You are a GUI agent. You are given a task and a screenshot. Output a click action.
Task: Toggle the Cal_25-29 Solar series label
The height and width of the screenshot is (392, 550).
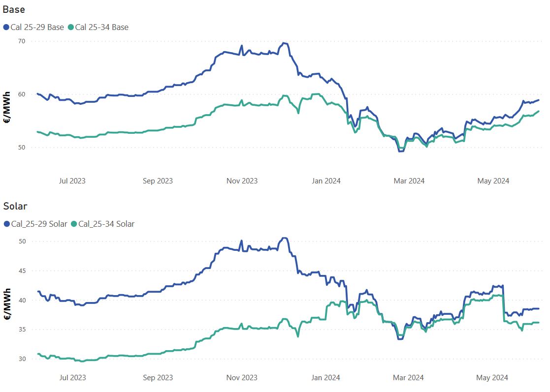click(x=39, y=224)
